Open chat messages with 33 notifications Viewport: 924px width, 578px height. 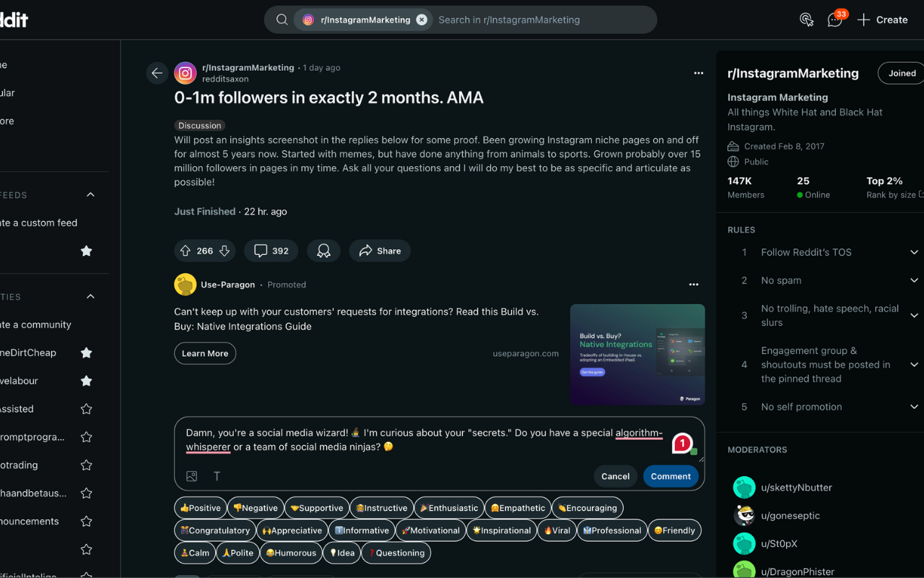pos(835,20)
